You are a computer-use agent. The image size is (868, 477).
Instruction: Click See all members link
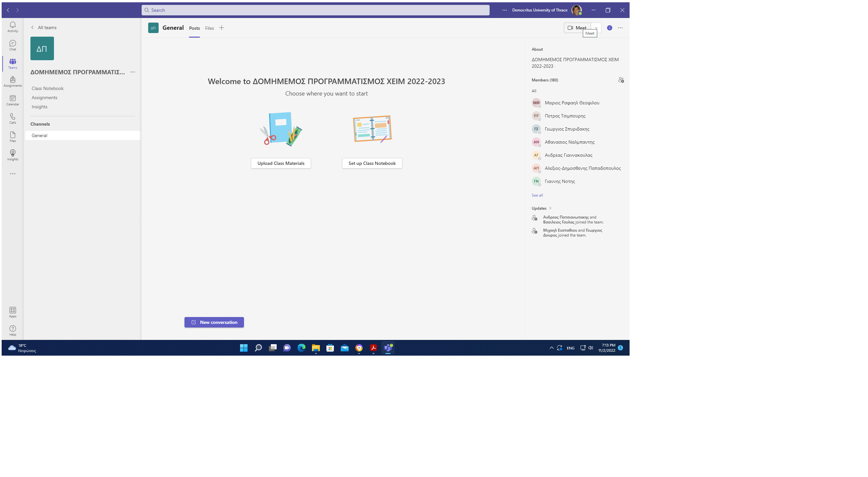(x=537, y=195)
